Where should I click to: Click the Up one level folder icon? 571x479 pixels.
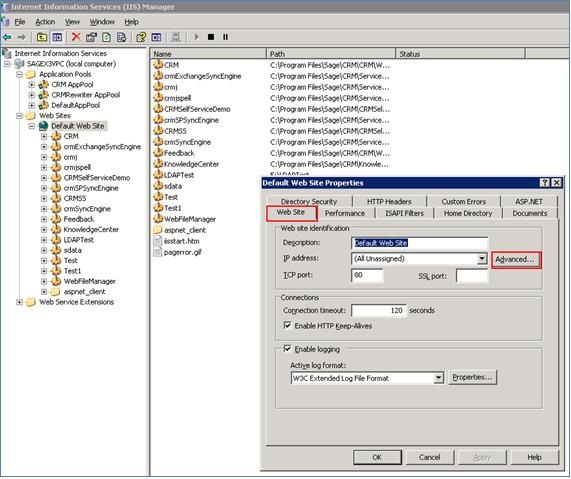42,37
